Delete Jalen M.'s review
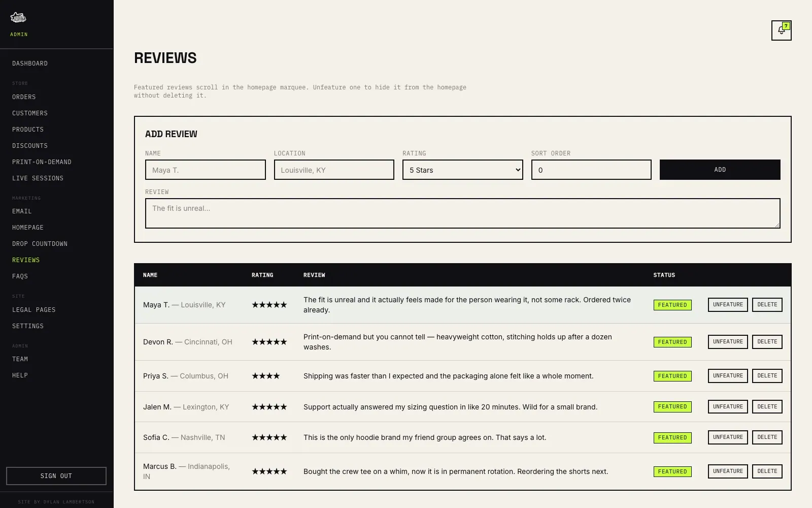This screenshot has height=508, width=812. pyautogui.click(x=767, y=407)
